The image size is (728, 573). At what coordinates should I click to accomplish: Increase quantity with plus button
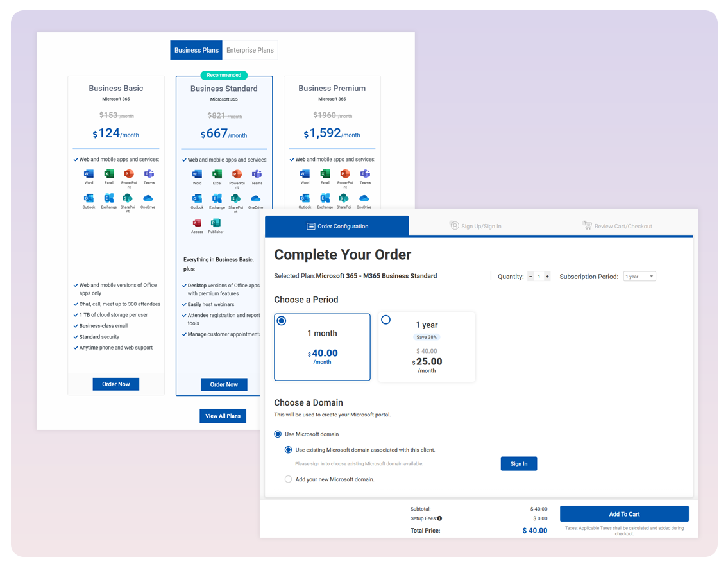[x=547, y=277]
